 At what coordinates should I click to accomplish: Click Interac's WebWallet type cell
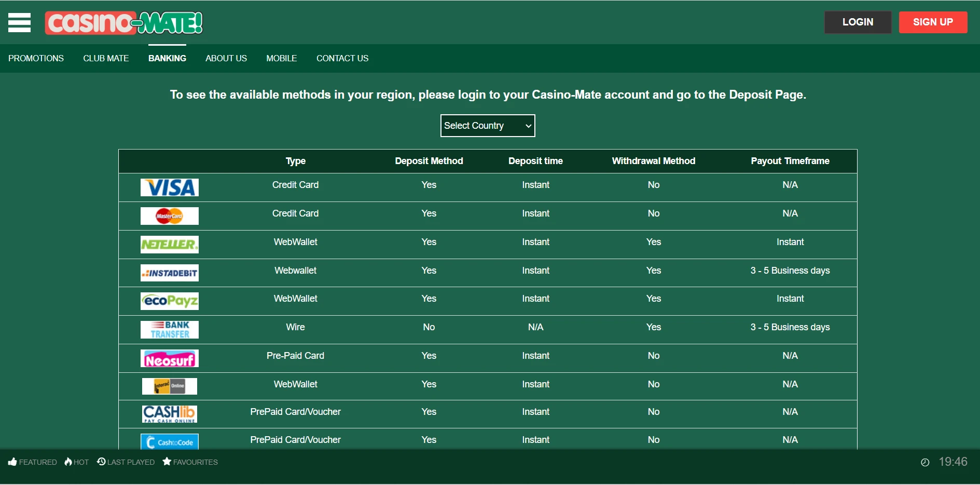point(296,384)
